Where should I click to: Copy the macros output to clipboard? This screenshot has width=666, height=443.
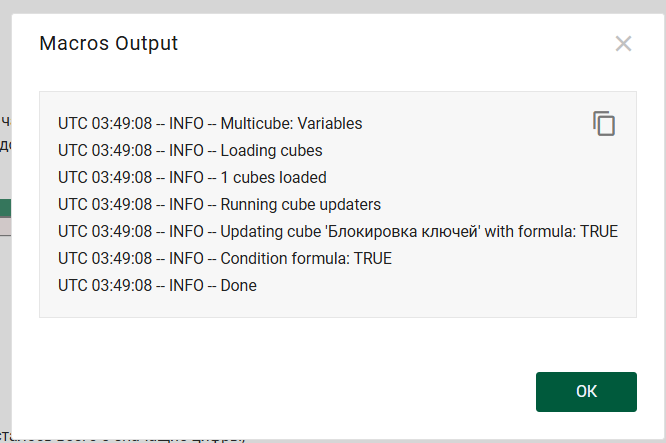tap(603, 124)
